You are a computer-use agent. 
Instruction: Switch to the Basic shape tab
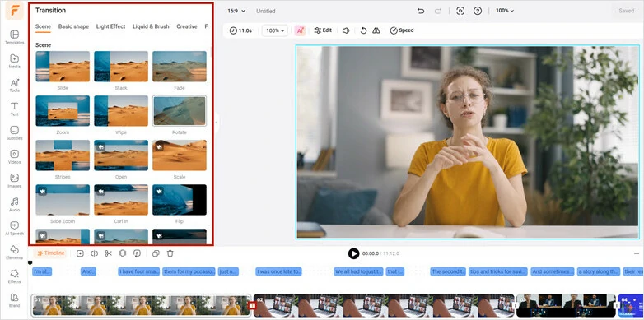(x=73, y=26)
